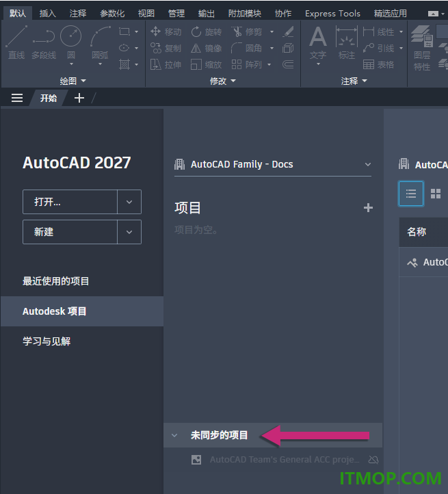Activate the Copy (复制) command

(166, 48)
